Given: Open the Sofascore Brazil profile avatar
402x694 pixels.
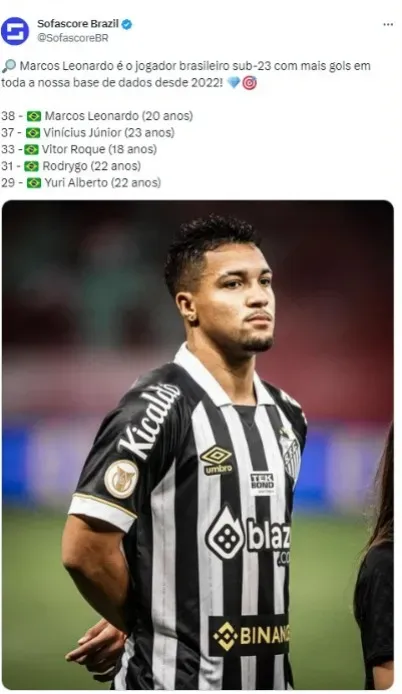Looking at the screenshot, I should 15,31.
